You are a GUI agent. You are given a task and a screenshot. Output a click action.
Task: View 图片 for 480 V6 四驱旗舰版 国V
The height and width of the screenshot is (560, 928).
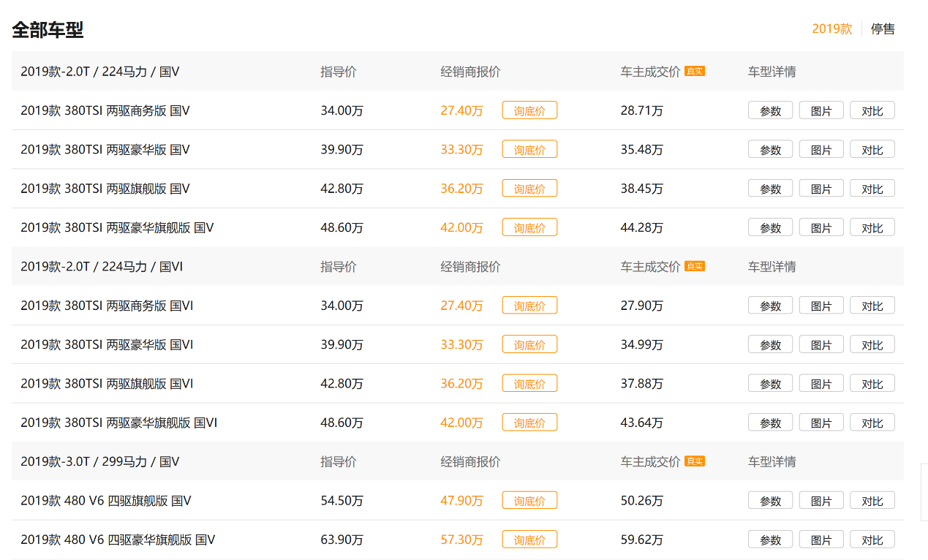pos(821,501)
